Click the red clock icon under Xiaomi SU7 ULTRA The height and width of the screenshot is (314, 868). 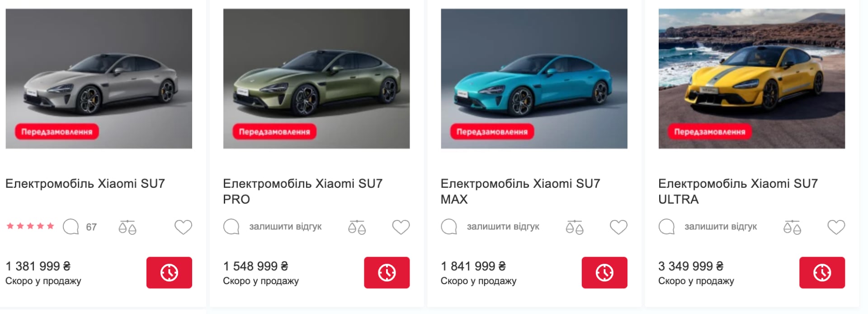[x=822, y=272]
